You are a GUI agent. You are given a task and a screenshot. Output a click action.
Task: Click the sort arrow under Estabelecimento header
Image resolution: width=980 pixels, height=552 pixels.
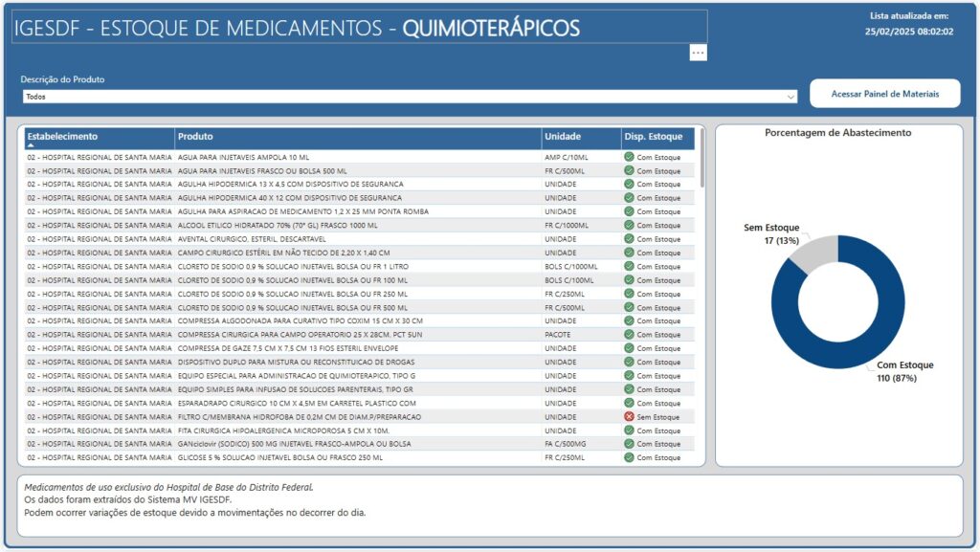point(31,145)
